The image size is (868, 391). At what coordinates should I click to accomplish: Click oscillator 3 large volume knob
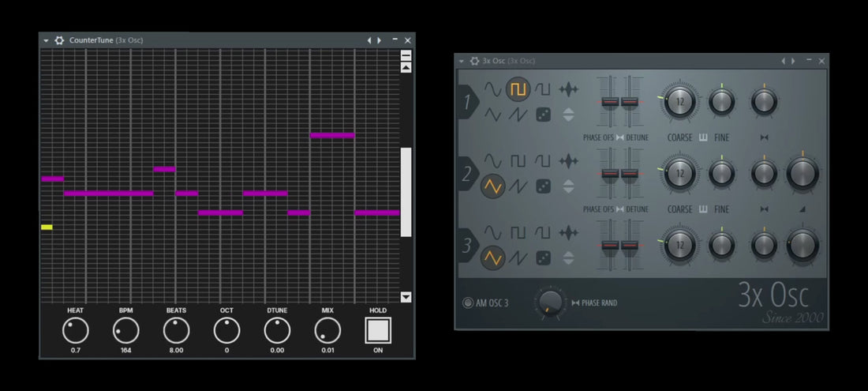pos(803,246)
